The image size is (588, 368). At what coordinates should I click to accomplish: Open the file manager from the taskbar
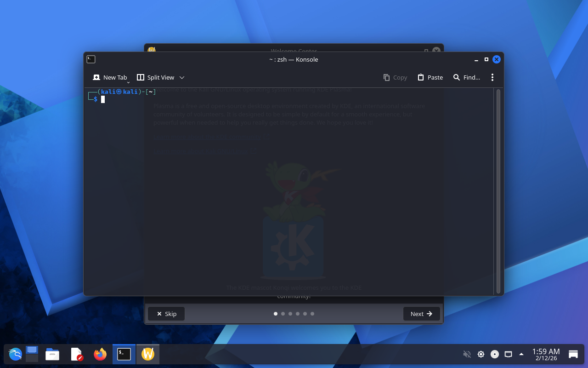(x=52, y=354)
